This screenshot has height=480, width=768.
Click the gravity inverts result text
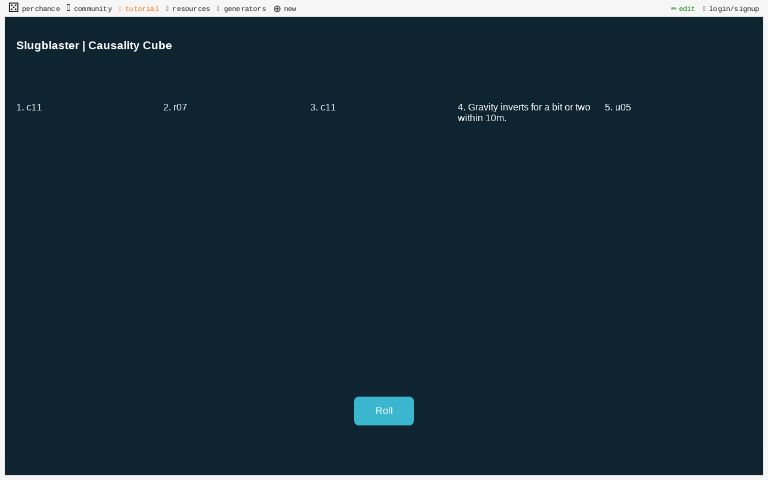[523, 112]
